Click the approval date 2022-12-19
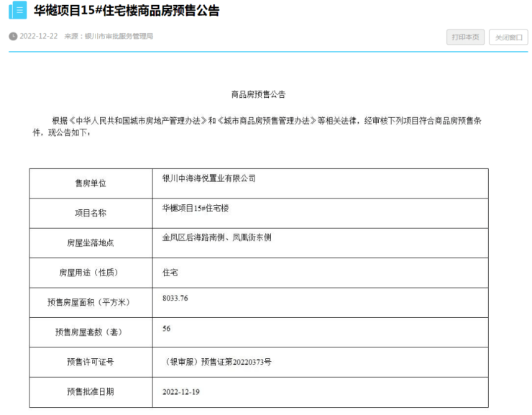 (x=181, y=392)
